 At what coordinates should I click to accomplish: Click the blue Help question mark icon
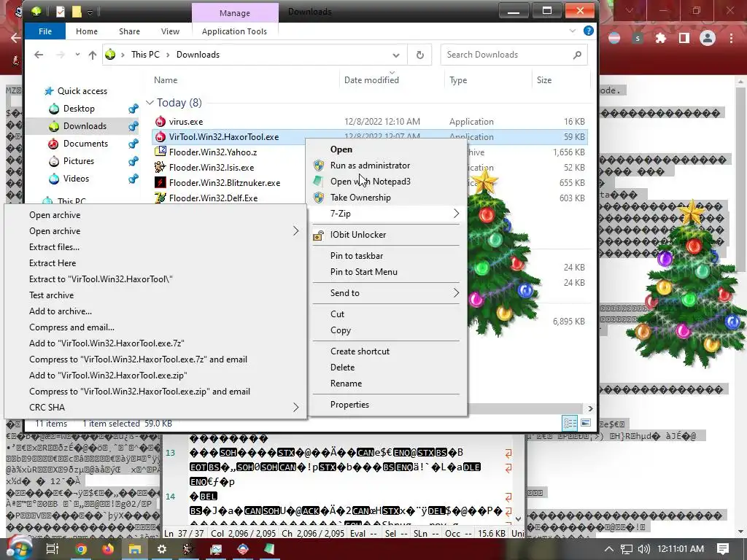coord(589,31)
